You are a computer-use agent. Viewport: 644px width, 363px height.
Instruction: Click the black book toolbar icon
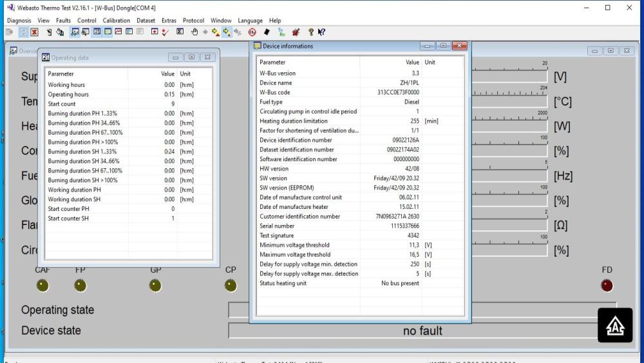267,32
